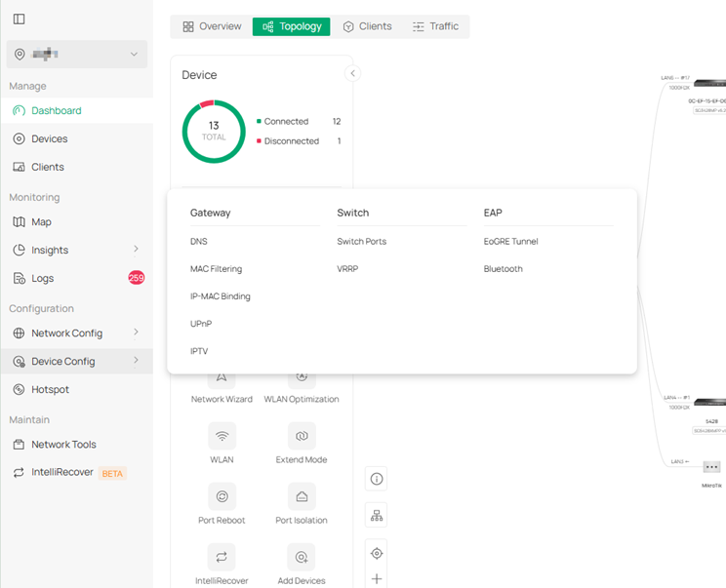
Task: Click the IntelliRecover sidebar arrows icon
Action: click(19, 472)
